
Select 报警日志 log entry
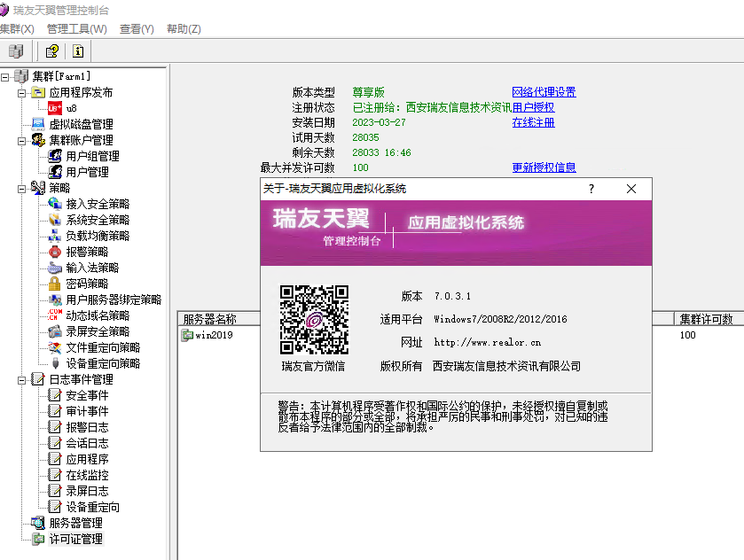tap(87, 427)
